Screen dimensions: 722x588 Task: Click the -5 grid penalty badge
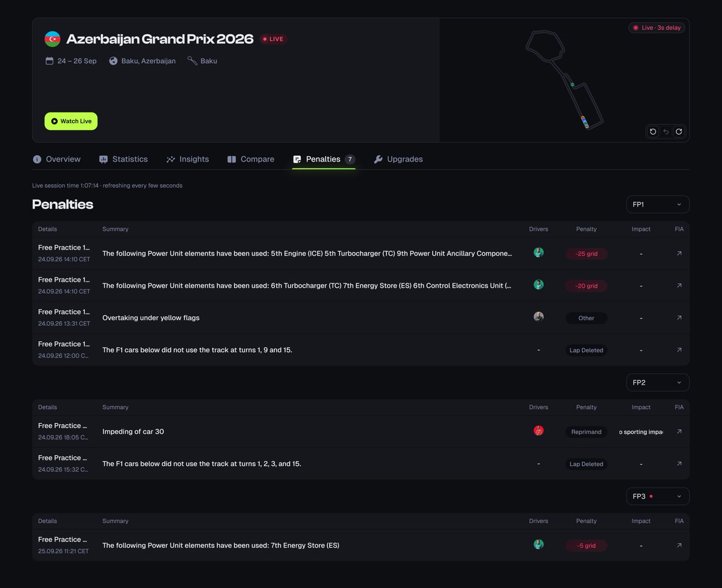click(586, 545)
